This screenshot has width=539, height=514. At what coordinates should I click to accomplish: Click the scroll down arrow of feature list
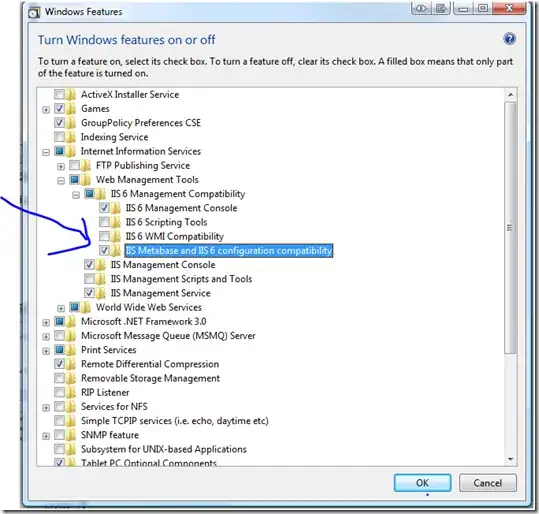tap(510, 459)
